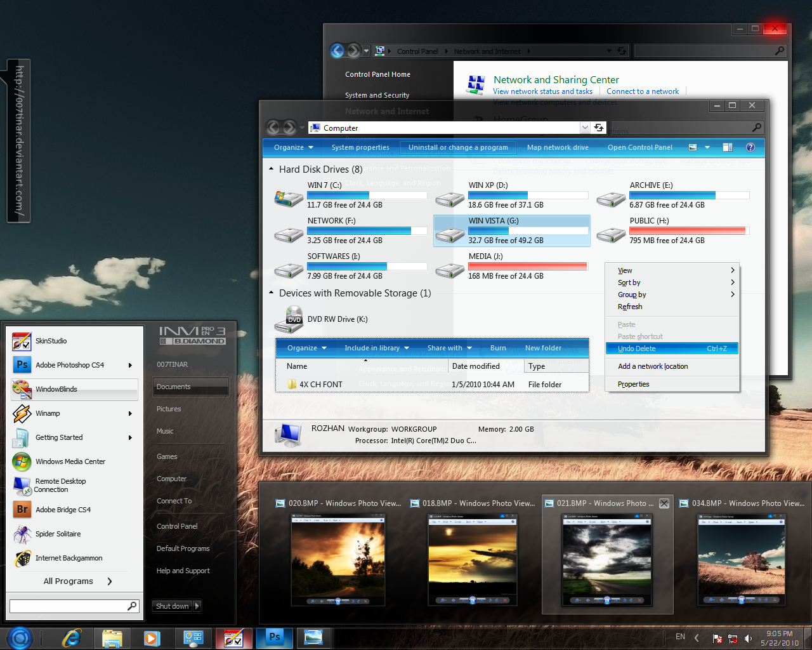Click Open Control Panel in Computer toolbar
The width and height of the screenshot is (812, 650).
640,147
